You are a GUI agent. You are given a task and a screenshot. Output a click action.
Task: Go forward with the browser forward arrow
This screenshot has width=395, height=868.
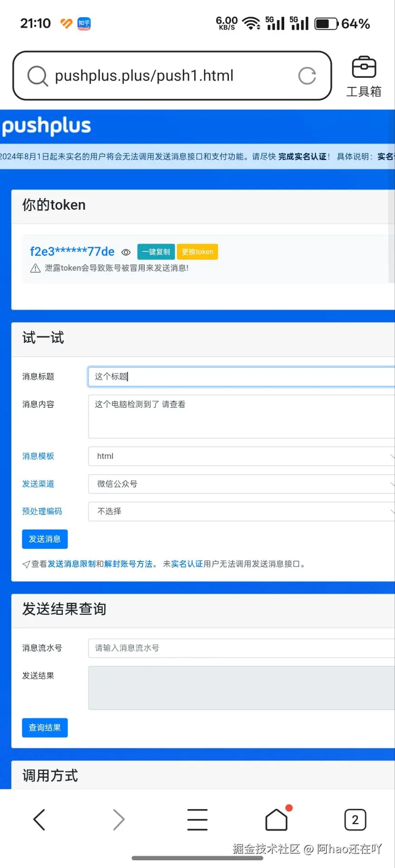(x=119, y=820)
